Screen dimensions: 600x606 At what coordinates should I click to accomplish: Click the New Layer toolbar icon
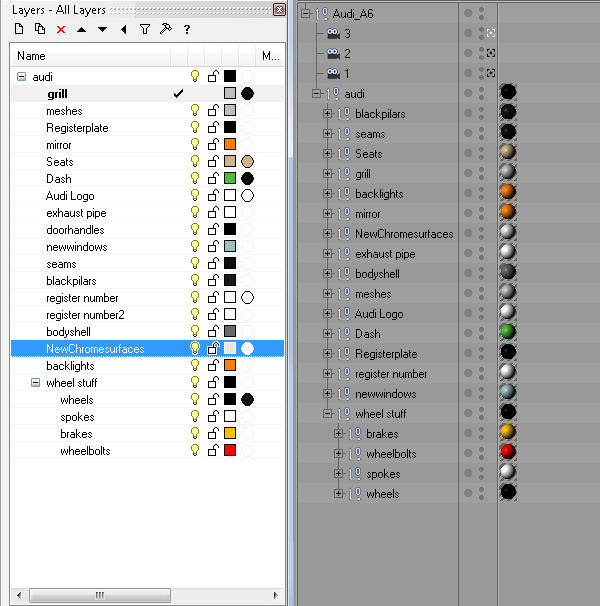[19, 29]
